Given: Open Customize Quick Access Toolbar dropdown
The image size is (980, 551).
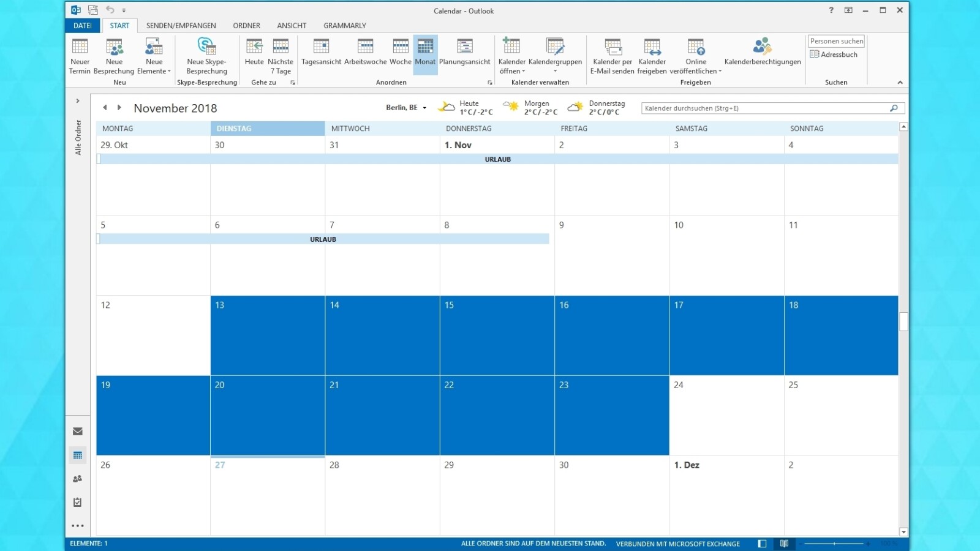Looking at the screenshot, I should pyautogui.click(x=124, y=10).
